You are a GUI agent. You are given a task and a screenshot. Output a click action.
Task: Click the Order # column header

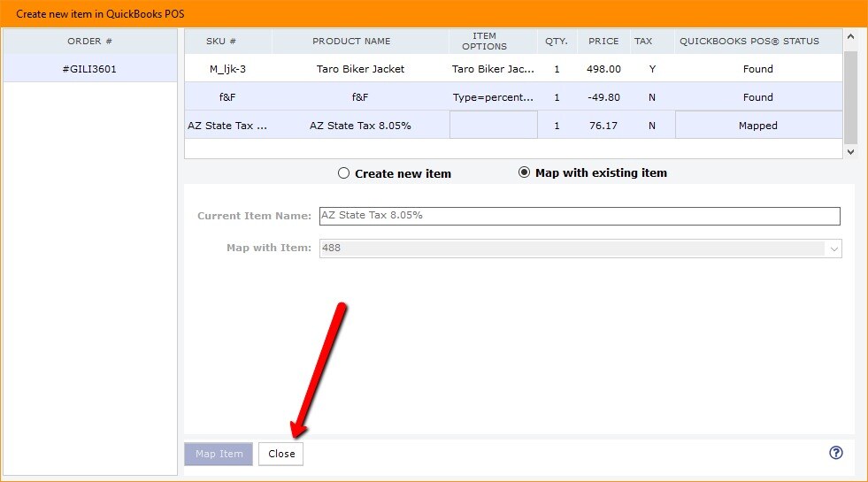tap(90, 42)
